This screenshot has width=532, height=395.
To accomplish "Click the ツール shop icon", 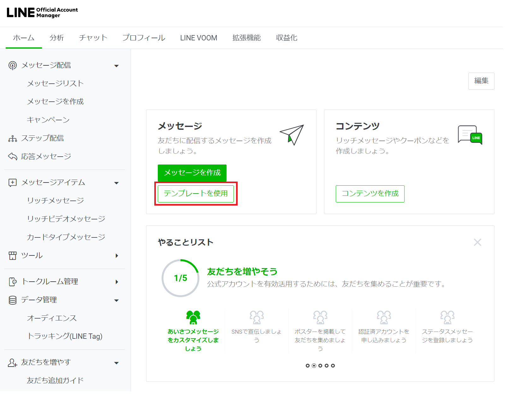I will click(13, 255).
